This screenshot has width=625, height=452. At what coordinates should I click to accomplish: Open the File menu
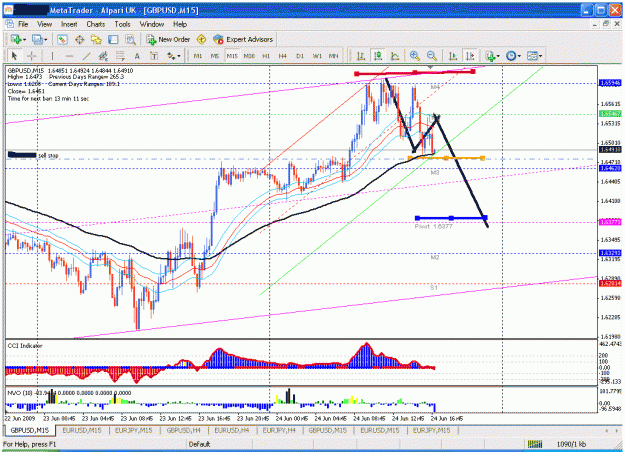[23, 24]
